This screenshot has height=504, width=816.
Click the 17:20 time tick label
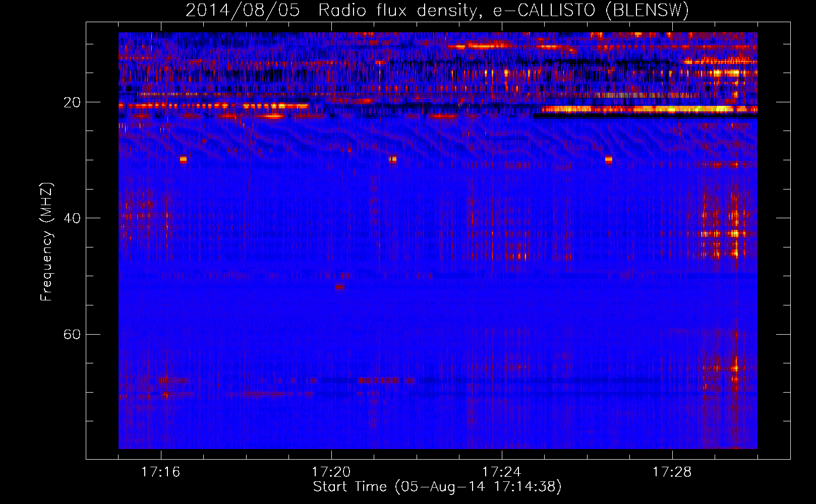331,472
